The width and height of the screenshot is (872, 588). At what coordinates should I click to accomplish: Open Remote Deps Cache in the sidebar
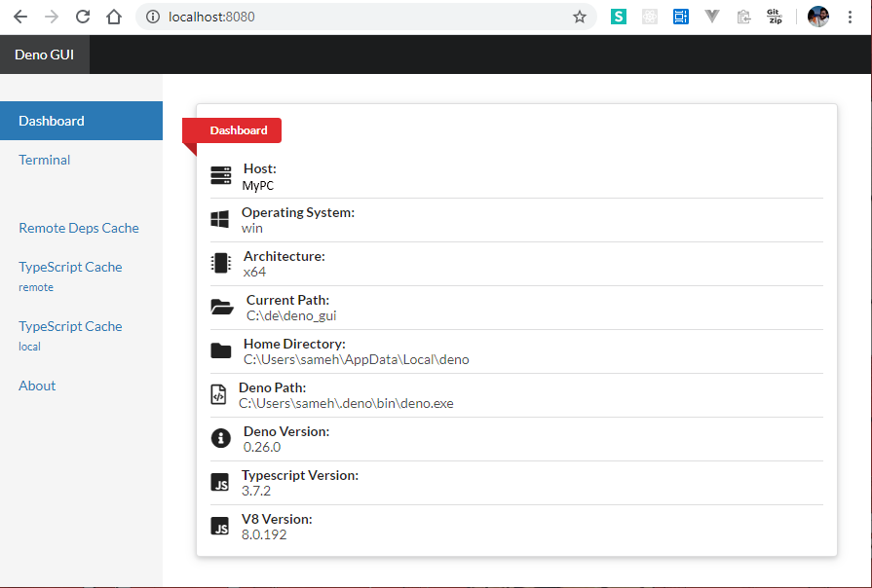tap(79, 228)
